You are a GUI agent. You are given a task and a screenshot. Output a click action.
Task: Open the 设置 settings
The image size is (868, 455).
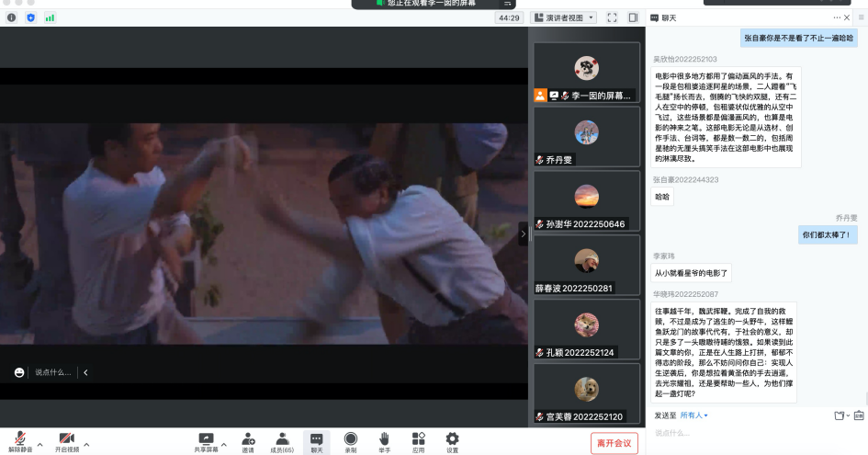click(x=452, y=442)
